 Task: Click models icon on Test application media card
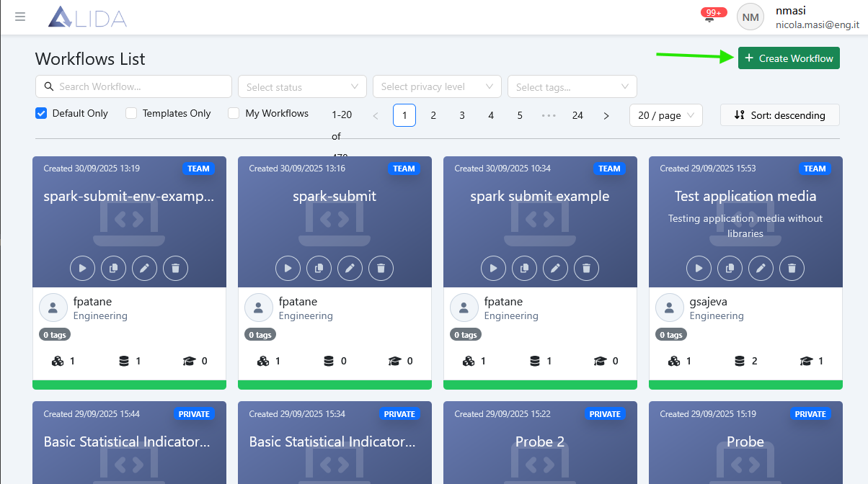(x=807, y=361)
